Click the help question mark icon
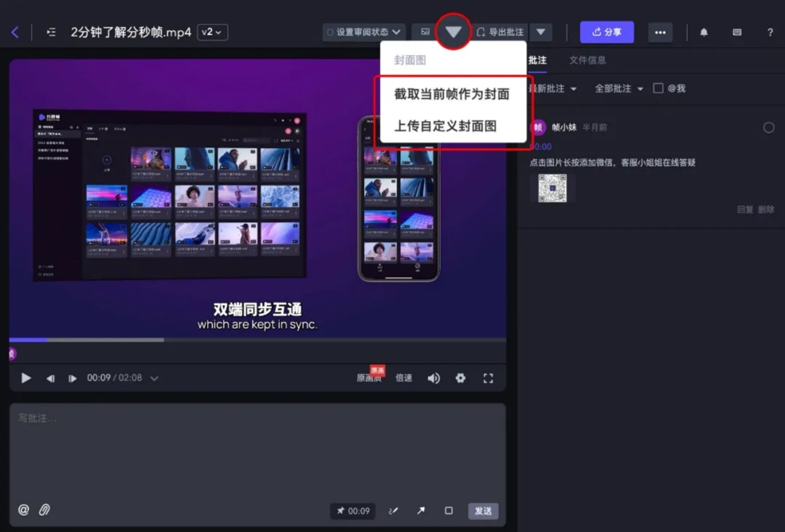The image size is (785, 532). tap(770, 32)
